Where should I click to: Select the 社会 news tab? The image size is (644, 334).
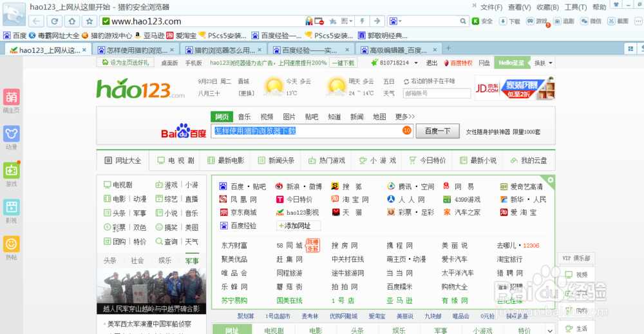(137, 260)
